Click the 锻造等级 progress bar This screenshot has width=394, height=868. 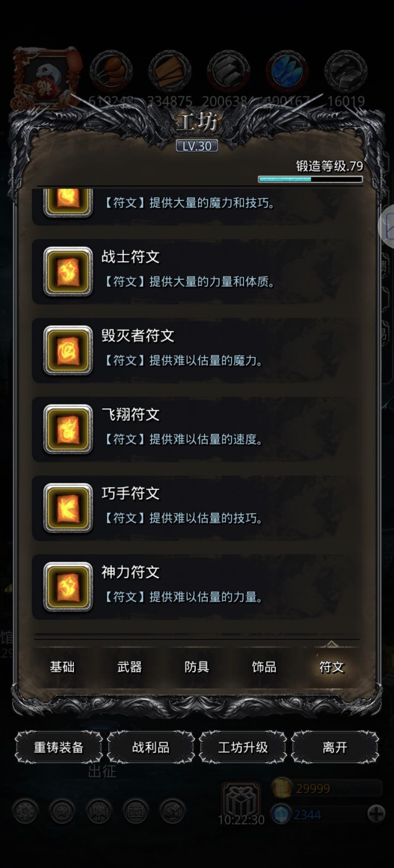[310, 179]
